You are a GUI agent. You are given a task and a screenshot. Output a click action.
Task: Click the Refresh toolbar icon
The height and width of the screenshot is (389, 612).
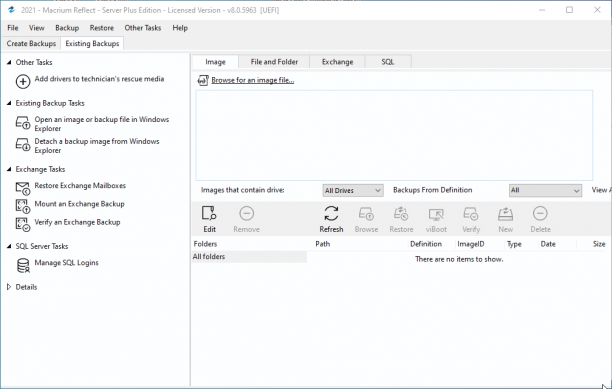(331, 213)
